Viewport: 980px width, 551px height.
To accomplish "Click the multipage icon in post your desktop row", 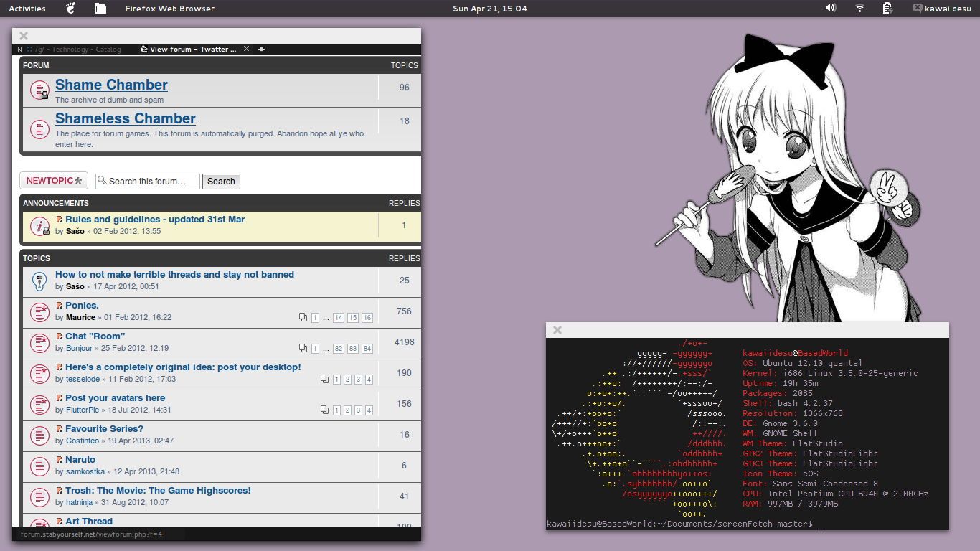I will pyautogui.click(x=324, y=380).
